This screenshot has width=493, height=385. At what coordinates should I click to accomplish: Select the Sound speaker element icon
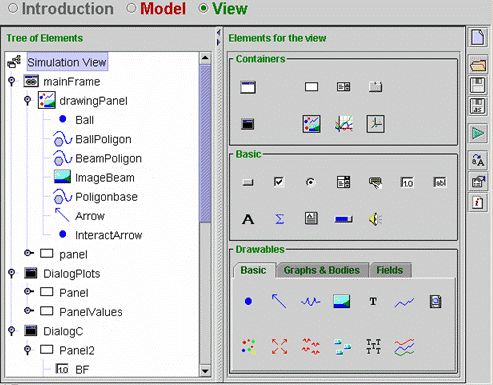coord(375,219)
